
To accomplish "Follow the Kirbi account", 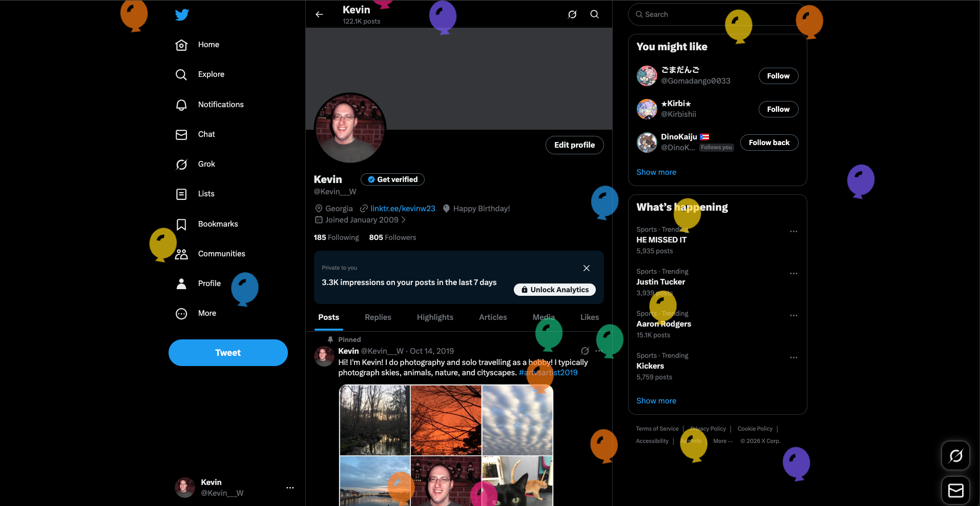I will point(778,109).
